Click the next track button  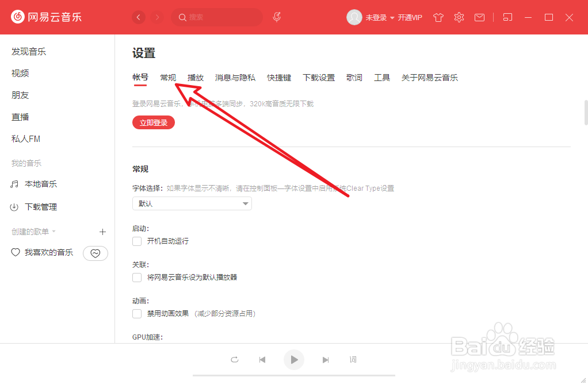[x=326, y=360]
